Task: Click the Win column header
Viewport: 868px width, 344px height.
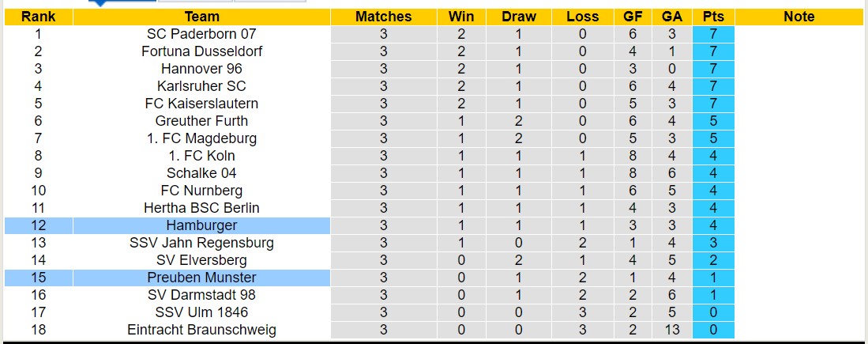Action: (x=461, y=17)
